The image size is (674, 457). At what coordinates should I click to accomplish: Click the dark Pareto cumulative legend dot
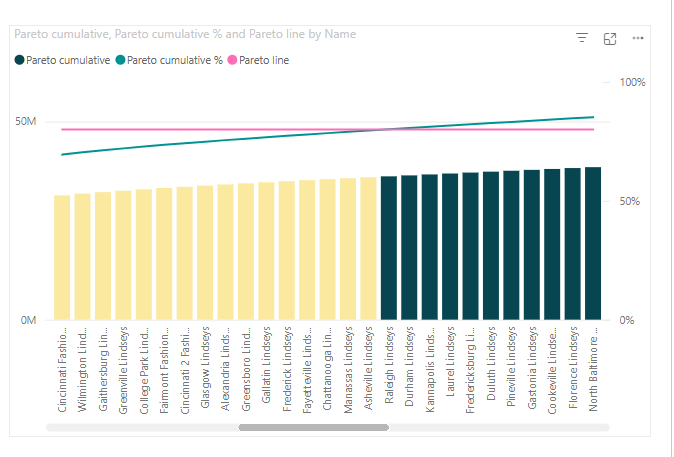point(19,60)
